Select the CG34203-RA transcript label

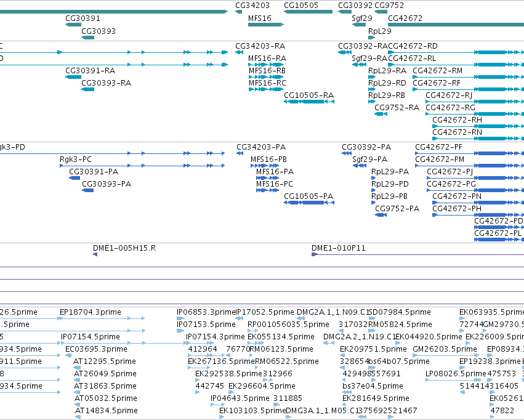tap(260, 46)
